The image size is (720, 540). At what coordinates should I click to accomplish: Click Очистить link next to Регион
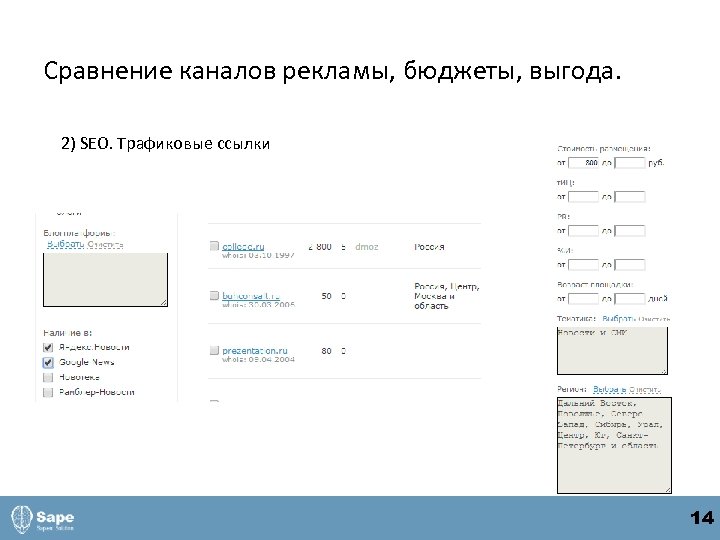[644, 389]
